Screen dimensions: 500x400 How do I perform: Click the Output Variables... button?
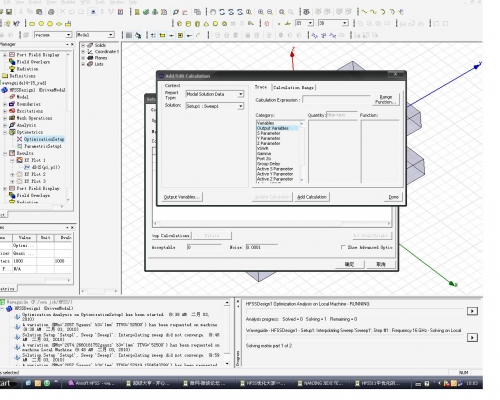click(x=182, y=197)
